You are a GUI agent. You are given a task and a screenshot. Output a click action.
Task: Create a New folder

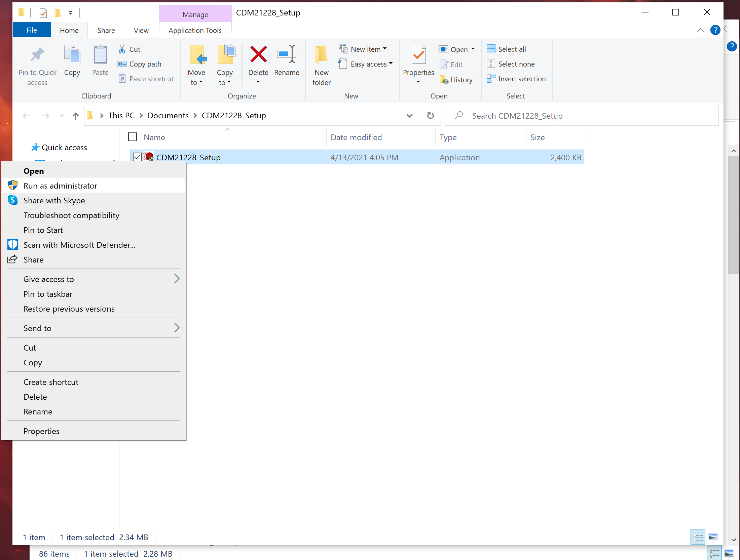coord(321,65)
